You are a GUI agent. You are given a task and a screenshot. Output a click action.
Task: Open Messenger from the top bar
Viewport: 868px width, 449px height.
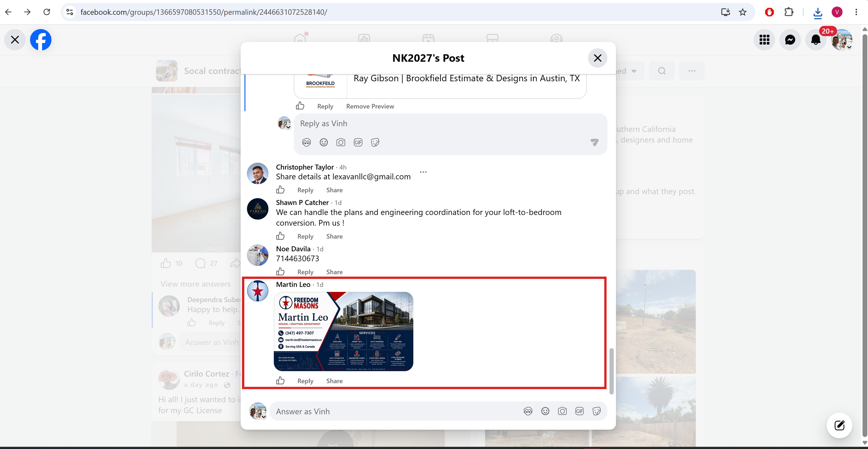(x=790, y=40)
